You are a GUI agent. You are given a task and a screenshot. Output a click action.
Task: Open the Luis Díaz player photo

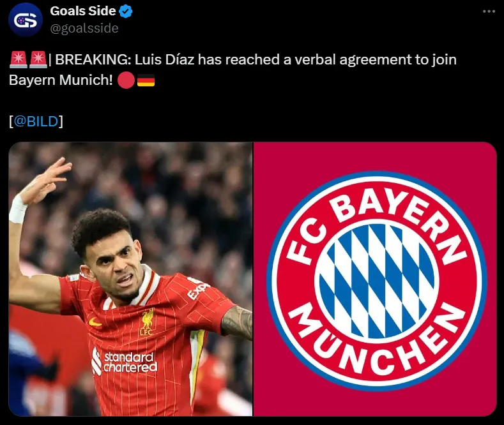(130, 279)
